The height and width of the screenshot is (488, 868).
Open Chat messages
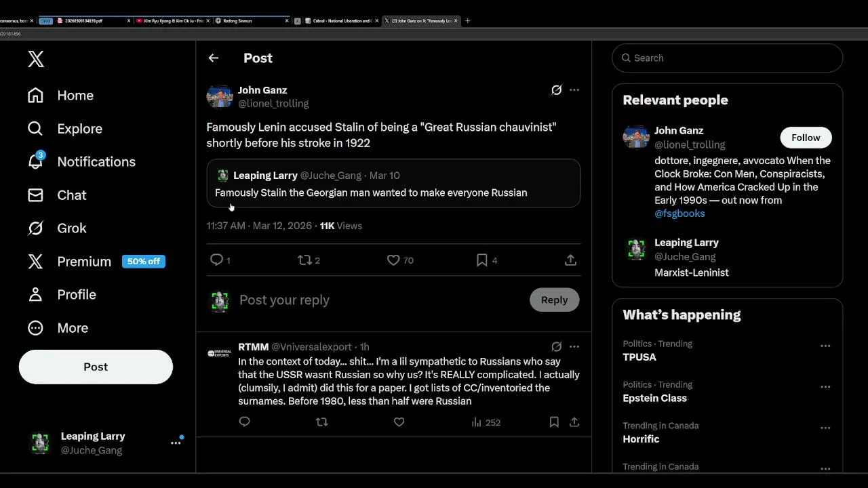(56, 195)
